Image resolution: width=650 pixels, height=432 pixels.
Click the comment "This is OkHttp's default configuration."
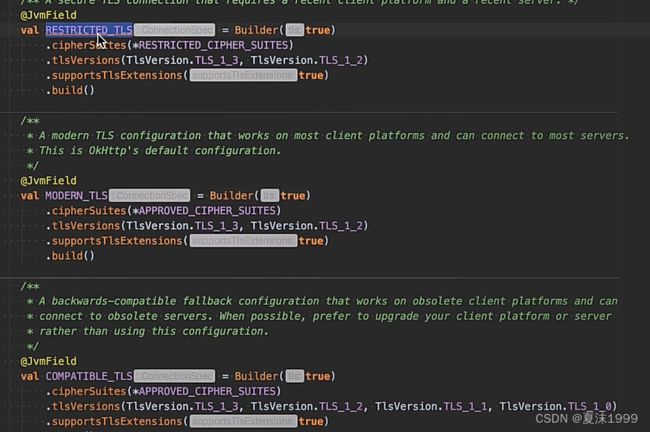click(x=160, y=150)
